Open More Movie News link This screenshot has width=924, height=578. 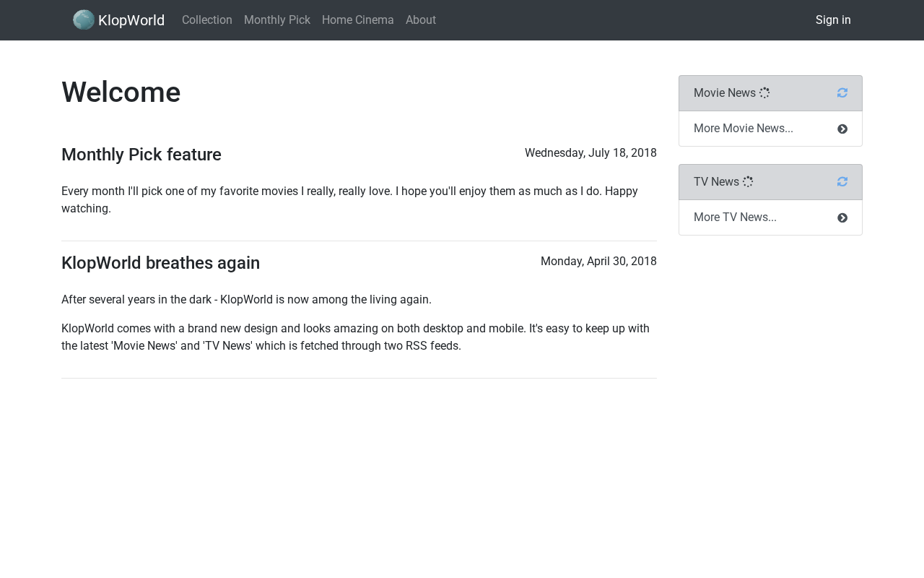[x=744, y=129]
